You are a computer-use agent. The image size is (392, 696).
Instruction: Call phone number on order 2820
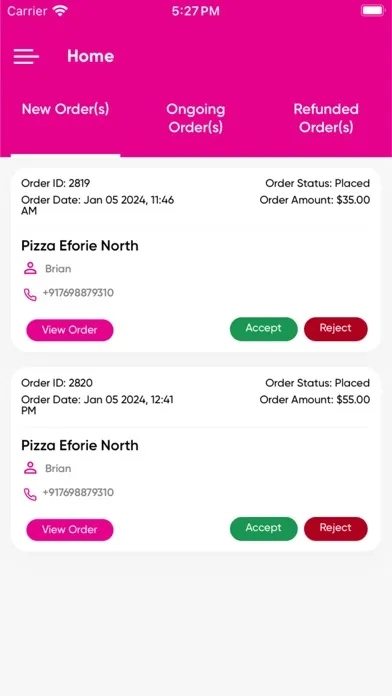[78, 493]
